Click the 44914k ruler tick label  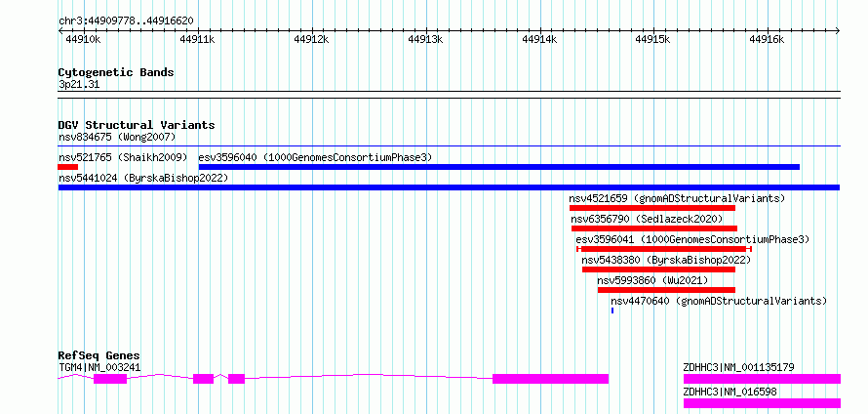[539, 39]
